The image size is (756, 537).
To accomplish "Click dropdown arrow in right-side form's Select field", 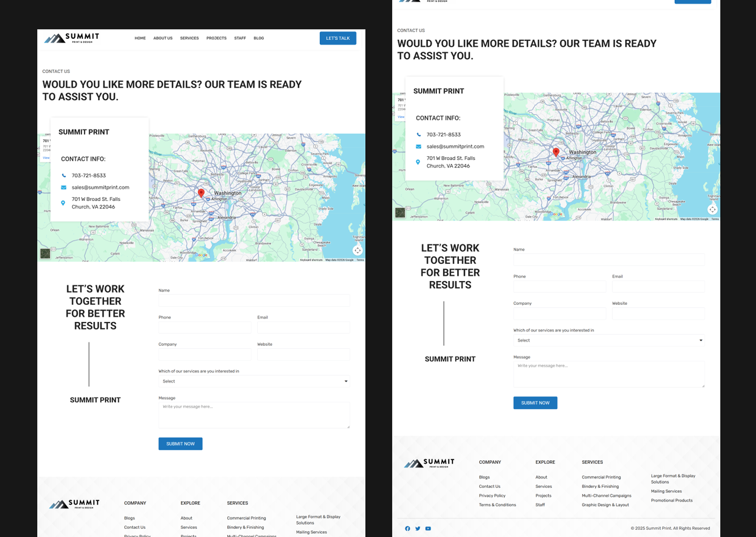I will [x=701, y=340].
